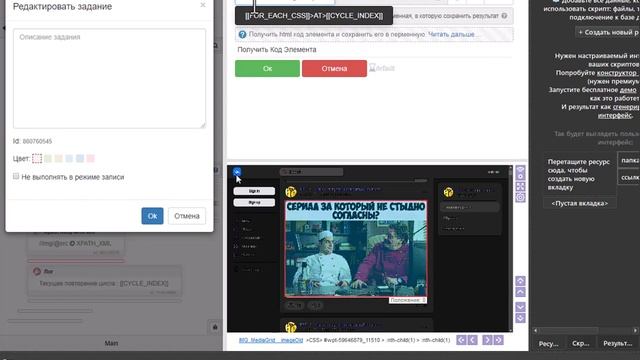Choose the darker blue color swatch
Viewport: 640px width, 360px height.
pyautogui.click(x=80, y=158)
